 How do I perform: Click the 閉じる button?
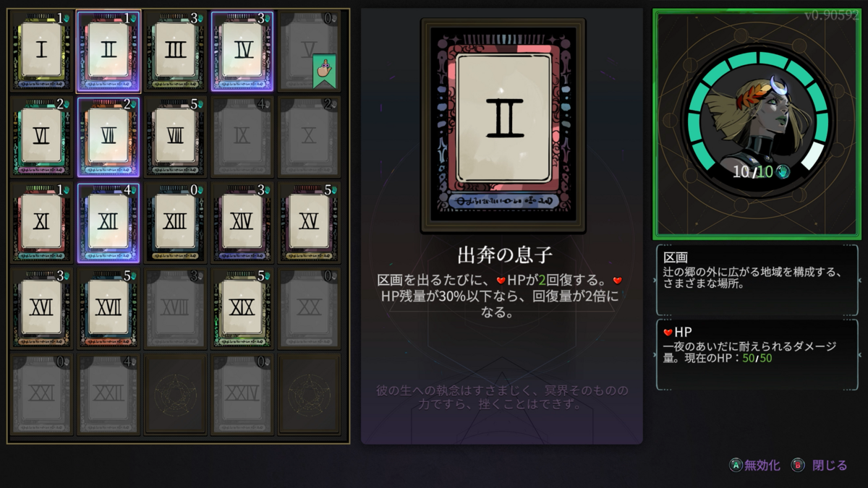click(x=820, y=466)
